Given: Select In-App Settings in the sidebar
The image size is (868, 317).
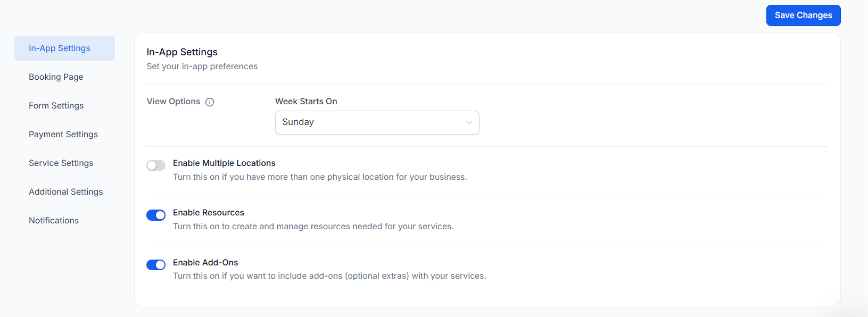Looking at the screenshot, I should point(60,48).
